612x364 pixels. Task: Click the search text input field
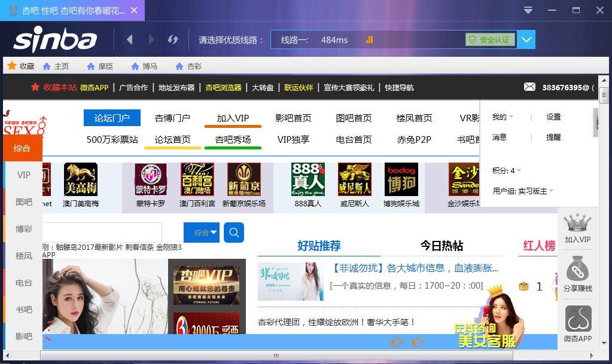pos(102,233)
